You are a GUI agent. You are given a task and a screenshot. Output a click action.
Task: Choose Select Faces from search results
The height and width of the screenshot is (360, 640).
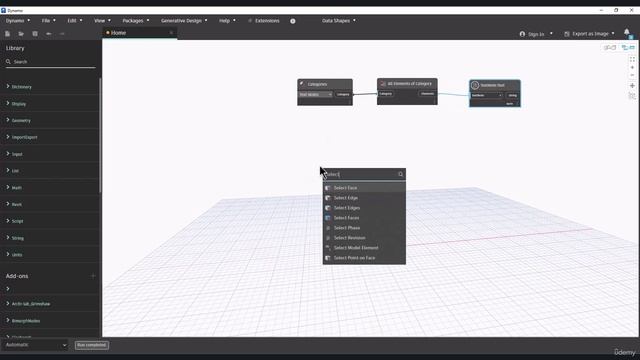[x=364, y=218]
